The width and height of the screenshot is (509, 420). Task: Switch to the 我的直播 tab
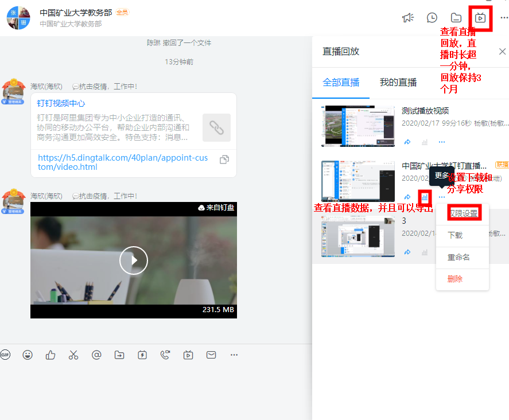point(398,83)
